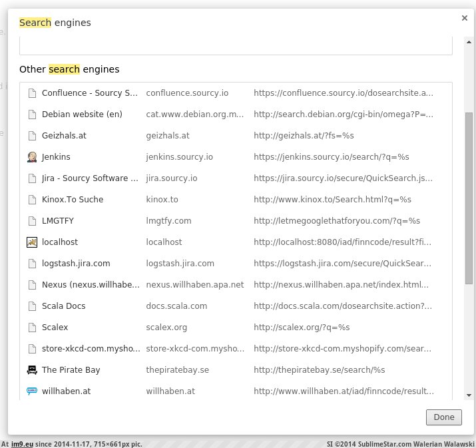Click the vertical scrollbar thumb
Image resolution: width=476 pixels, height=448 pixels.
(469, 197)
